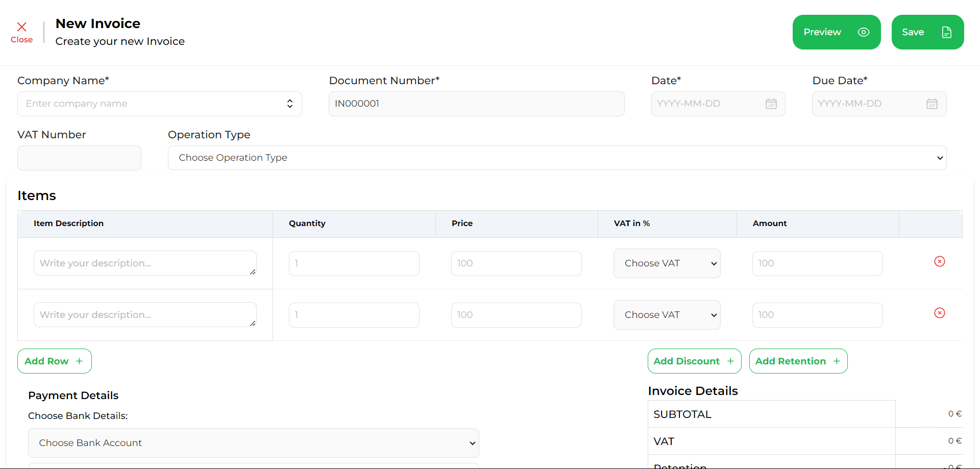
Task: Remove the second item row with delete icon
Action: [x=940, y=313]
